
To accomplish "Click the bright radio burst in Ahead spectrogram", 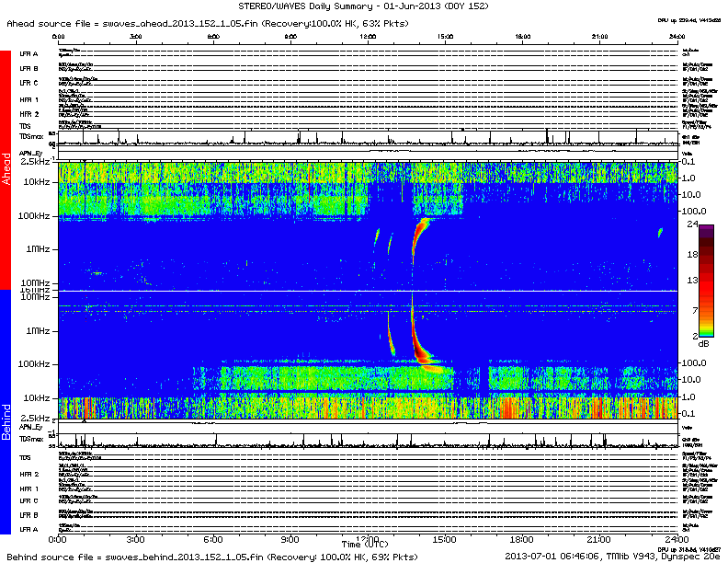I will (x=422, y=226).
